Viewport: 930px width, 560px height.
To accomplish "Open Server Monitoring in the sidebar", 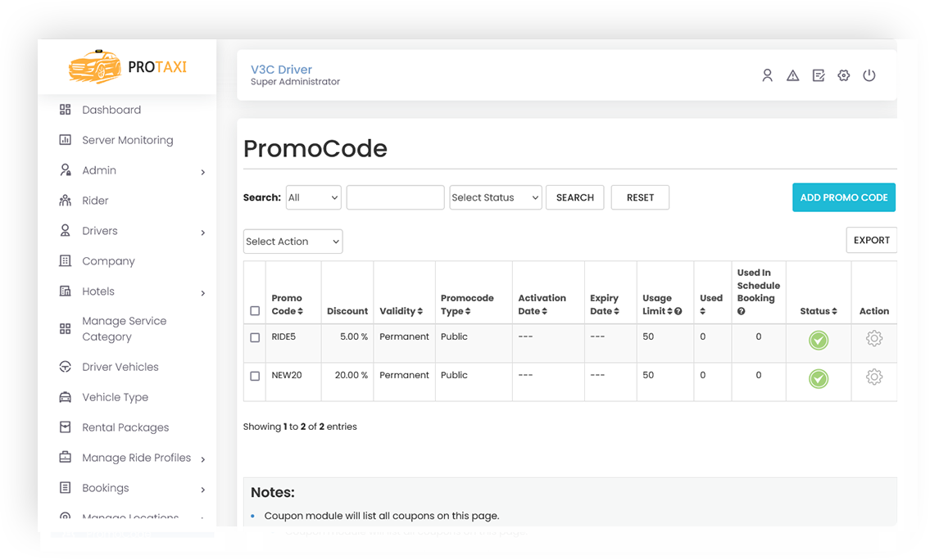I will click(128, 140).
